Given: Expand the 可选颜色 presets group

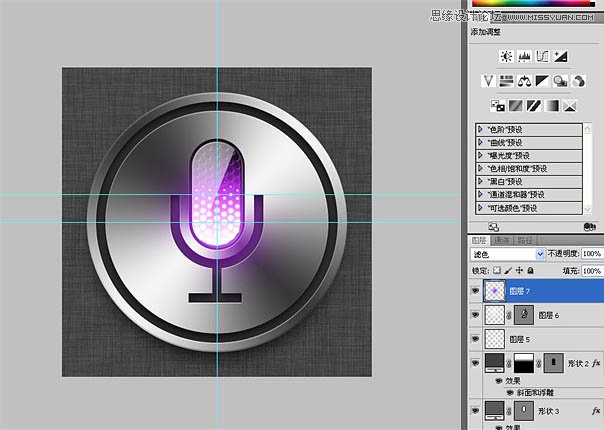Looking at the screenshot, I should point(480,208).
